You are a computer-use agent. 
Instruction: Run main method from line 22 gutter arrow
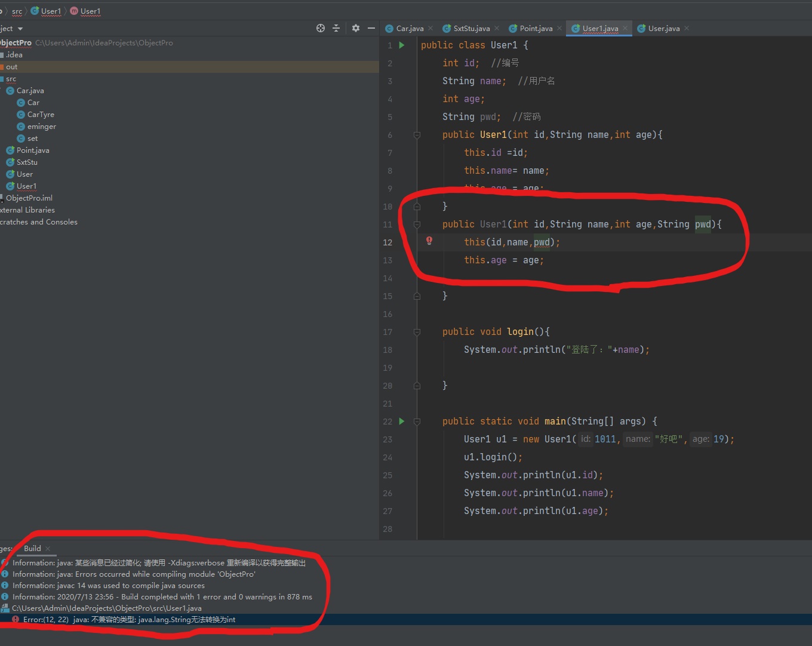(x=402, y=421)
